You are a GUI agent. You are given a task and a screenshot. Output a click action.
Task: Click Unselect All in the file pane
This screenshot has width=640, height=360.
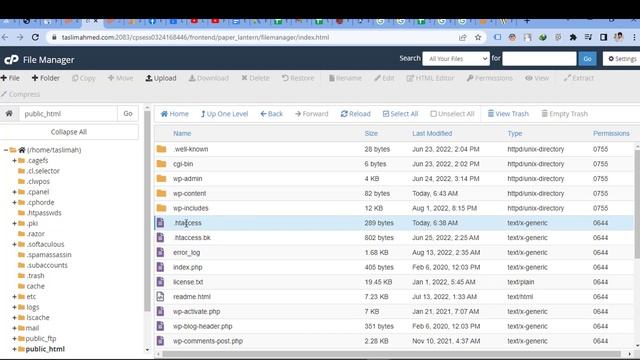coord(452,114)
